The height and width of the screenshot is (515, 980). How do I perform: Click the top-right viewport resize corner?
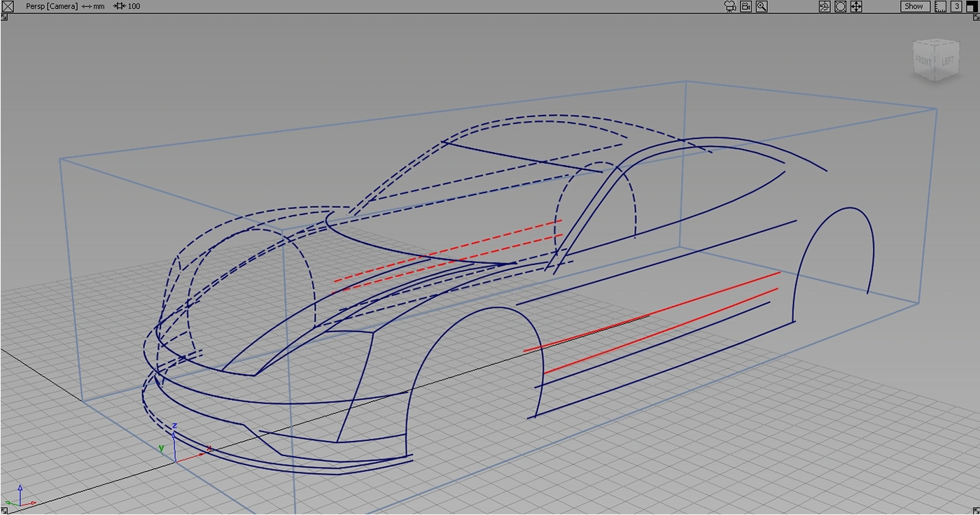pyautogui.click(x=976, y=17)
